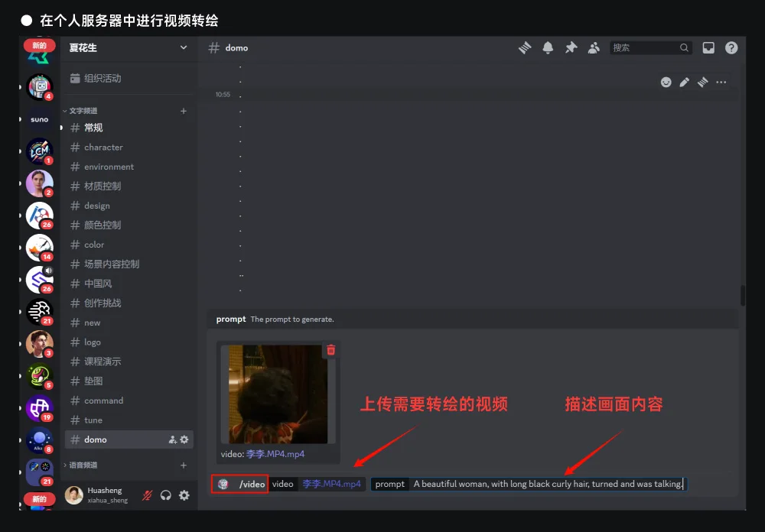Click the video option with 李李.MP4.mp4
The width and height of the screenshot is (765, 532).
coord(317,484)
